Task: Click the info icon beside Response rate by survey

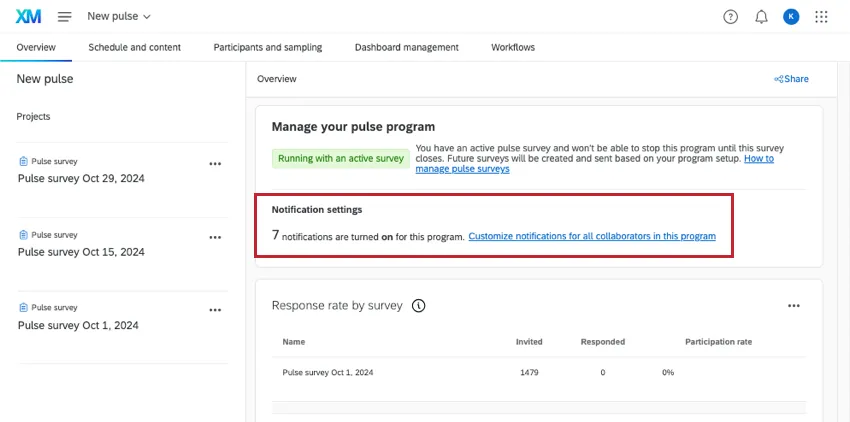Action: click(x=419, y=306)
